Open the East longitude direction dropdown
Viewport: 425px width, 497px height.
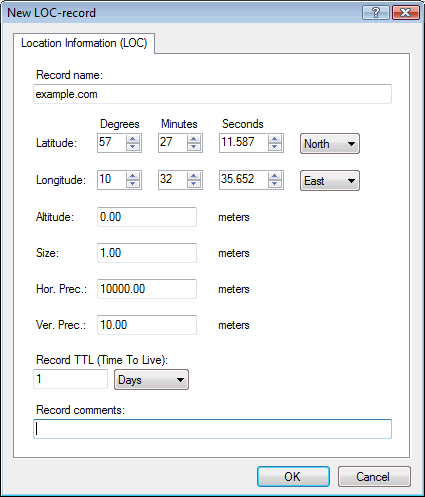click(330, 181)
